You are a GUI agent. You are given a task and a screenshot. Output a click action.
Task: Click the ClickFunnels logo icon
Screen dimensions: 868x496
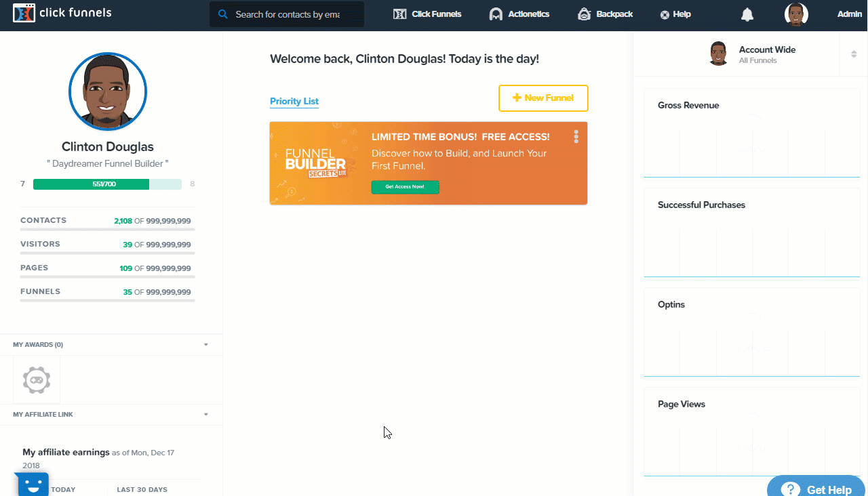[24, 13]
